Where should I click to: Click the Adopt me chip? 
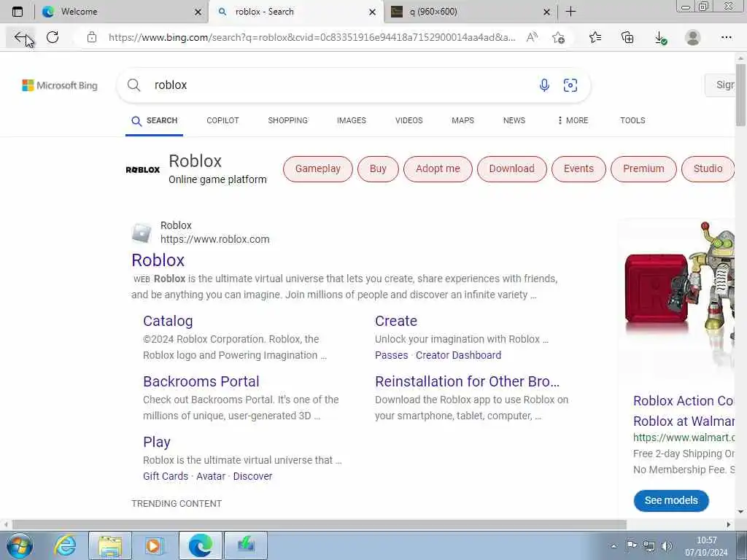pos(438,169)
